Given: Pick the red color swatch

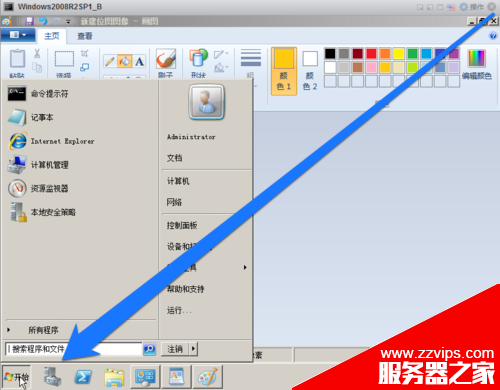Looking at the screenshot, I should click(x=371, y=53).
